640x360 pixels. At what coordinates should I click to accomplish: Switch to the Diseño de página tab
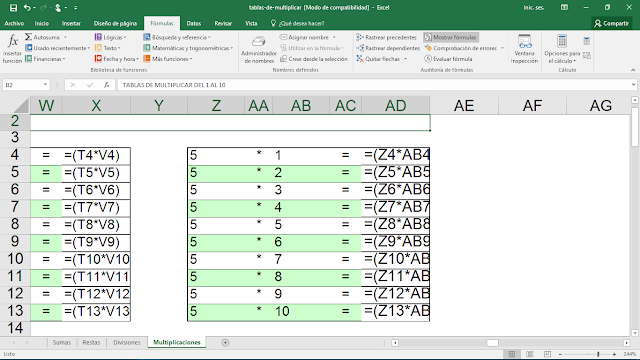coord(115,23)
